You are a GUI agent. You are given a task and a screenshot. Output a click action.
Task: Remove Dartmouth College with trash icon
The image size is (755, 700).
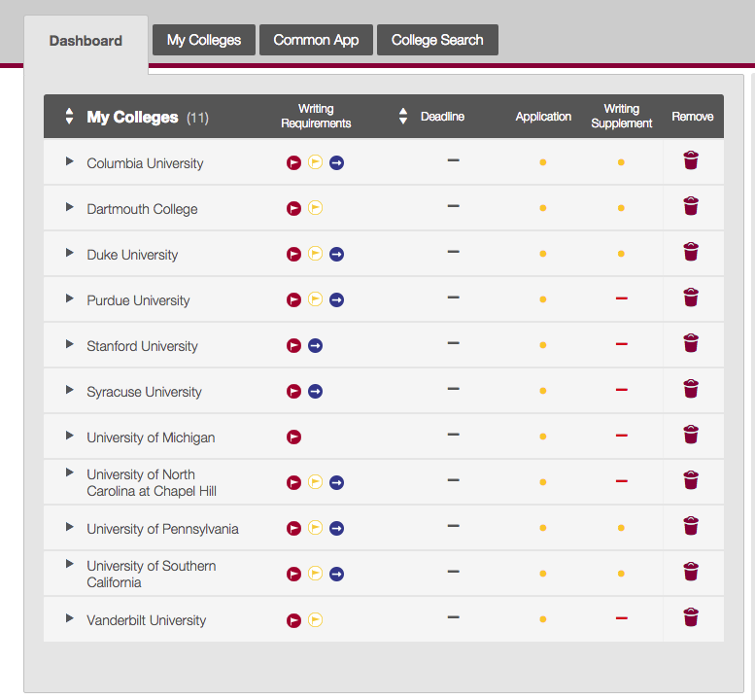(x=691, y=206)
